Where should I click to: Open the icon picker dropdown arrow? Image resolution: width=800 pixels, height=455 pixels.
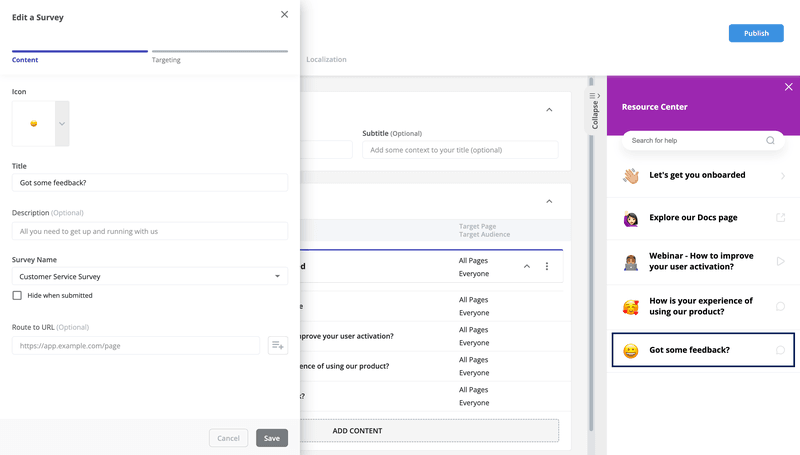(62, 123)
